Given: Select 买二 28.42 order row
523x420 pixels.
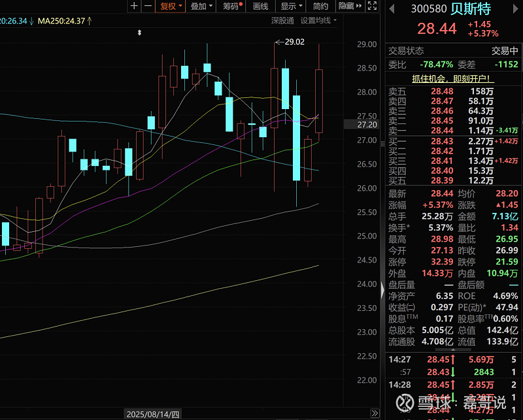Looking at the screenshot, I should coord(453,151).
